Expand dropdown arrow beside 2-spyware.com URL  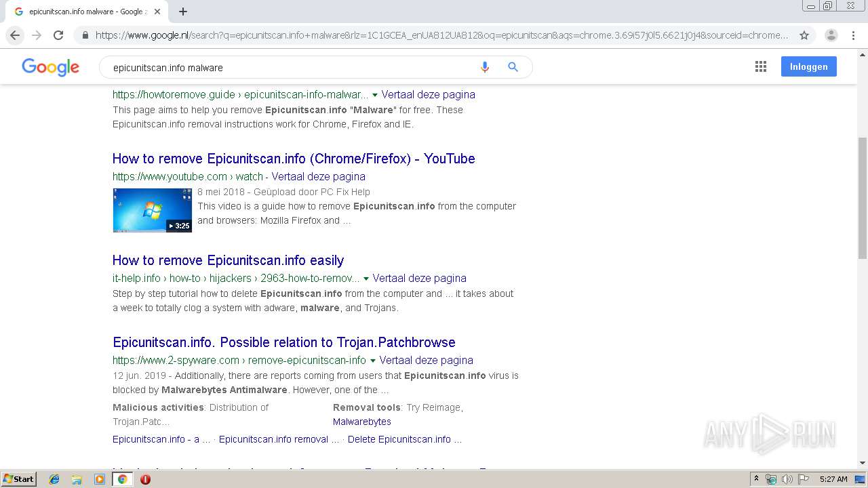373,361
